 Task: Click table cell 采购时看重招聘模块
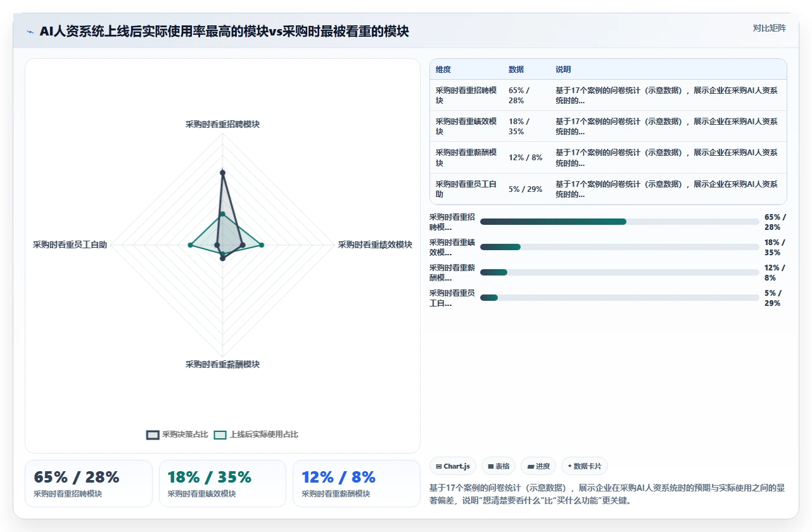click(466, 95)
